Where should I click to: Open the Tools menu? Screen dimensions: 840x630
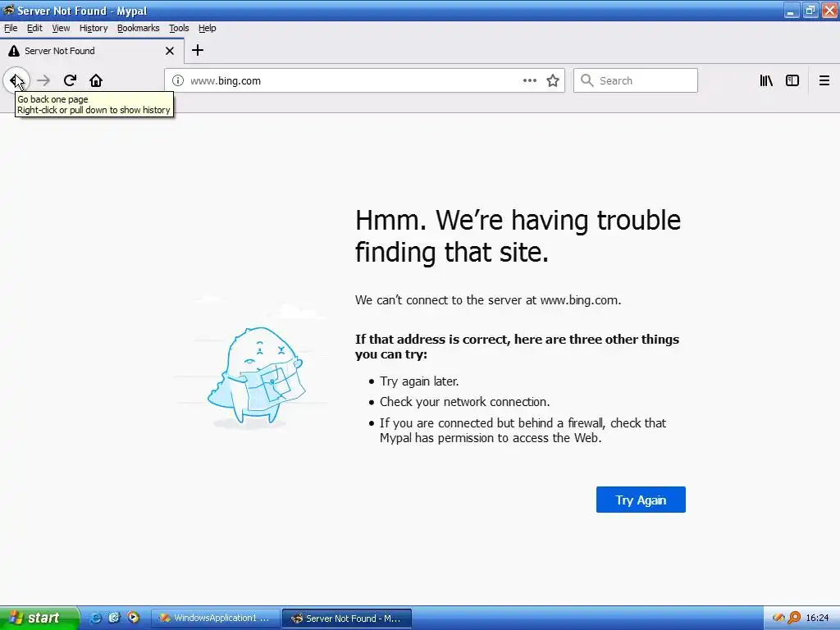coord(179,28)
